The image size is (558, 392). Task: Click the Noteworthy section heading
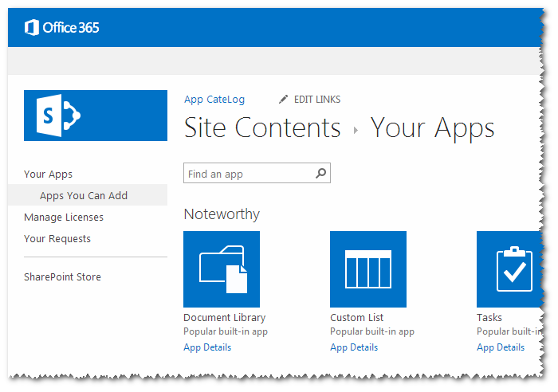click(x=222, y=214)
